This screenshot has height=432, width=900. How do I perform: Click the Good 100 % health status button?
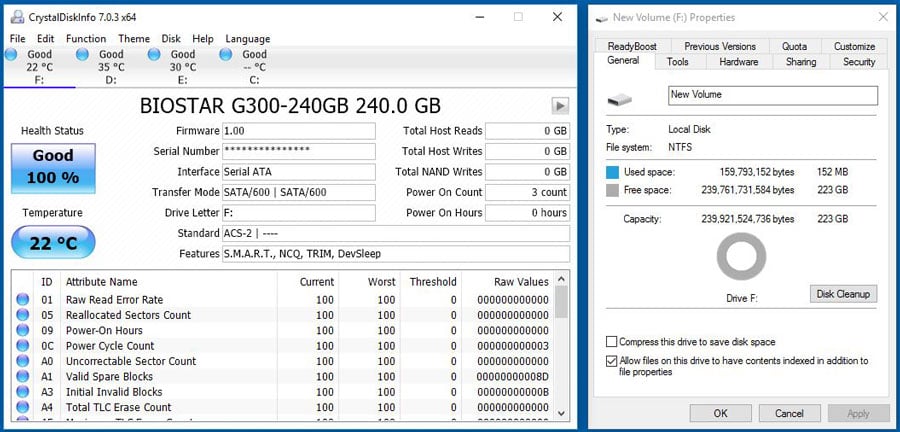(53, 169)
